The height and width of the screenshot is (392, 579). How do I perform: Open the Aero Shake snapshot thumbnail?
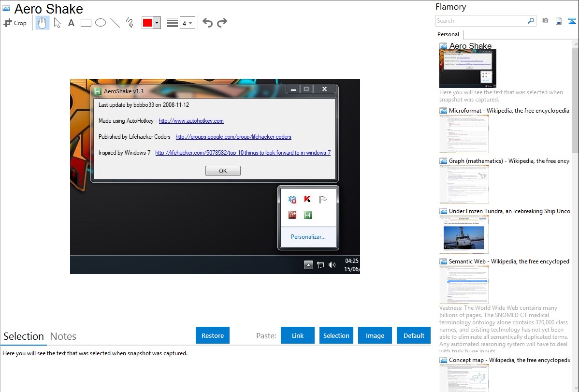[467, 68]
